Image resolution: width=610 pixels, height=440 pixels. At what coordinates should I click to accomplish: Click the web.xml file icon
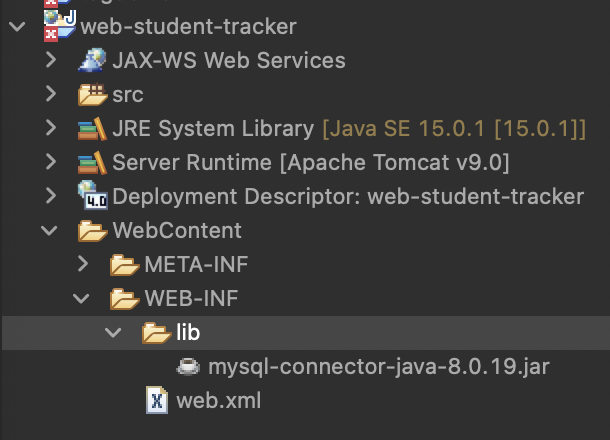(x=157, y=400)
